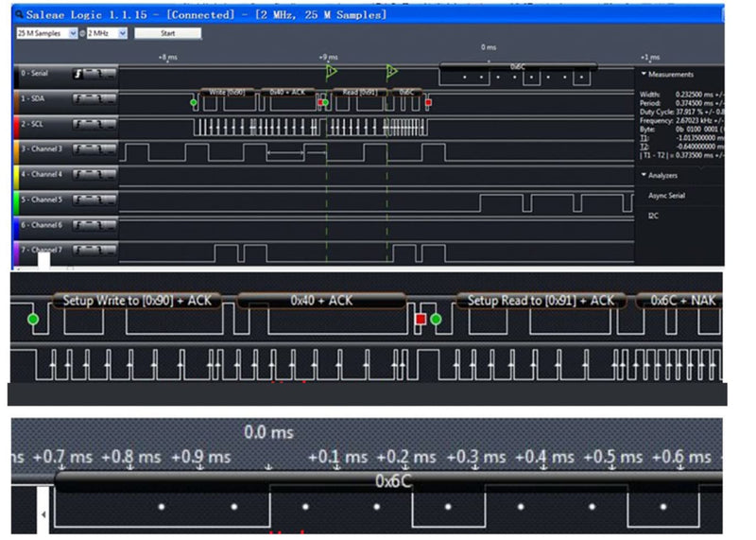The height and width of the screenshot is (540, 756).
Task: Collapse the Measurements panel section
Action: pos(644,74)
